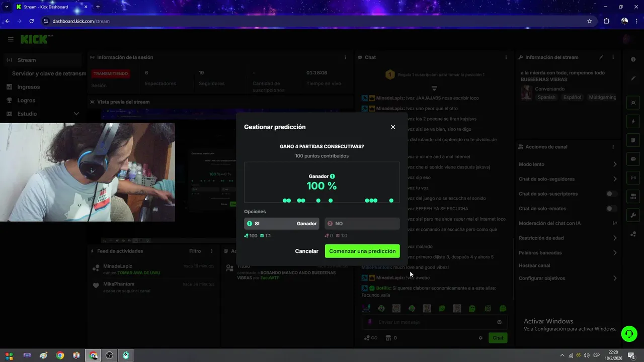
Task: Click the chat bubble icon in right toolbar
Action: point(633,159)
